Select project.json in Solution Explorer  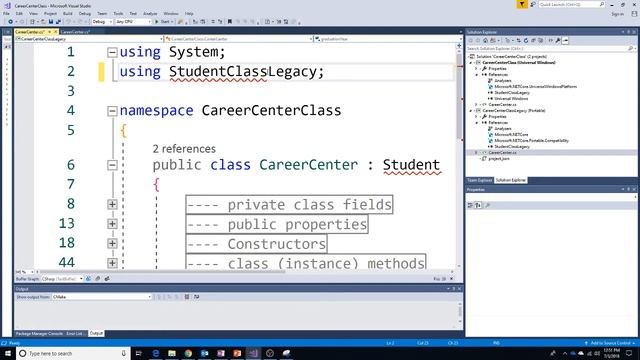point(498,158)
